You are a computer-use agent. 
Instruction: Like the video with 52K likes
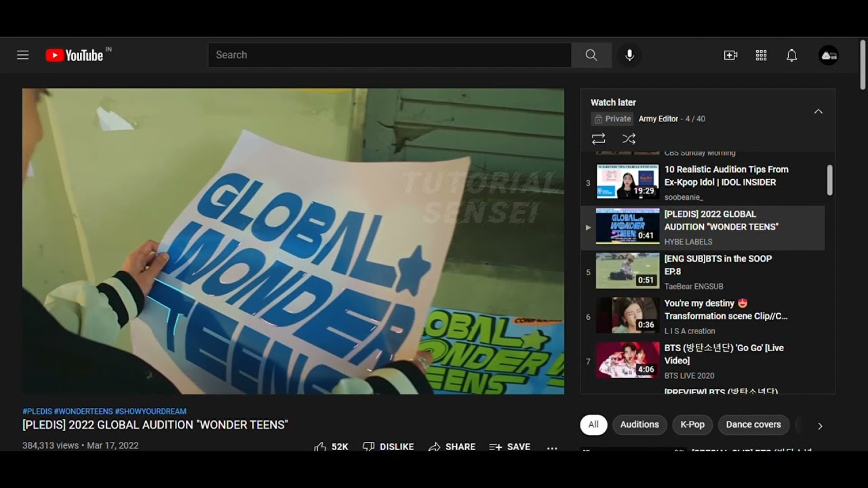click(x=331, y=447)
